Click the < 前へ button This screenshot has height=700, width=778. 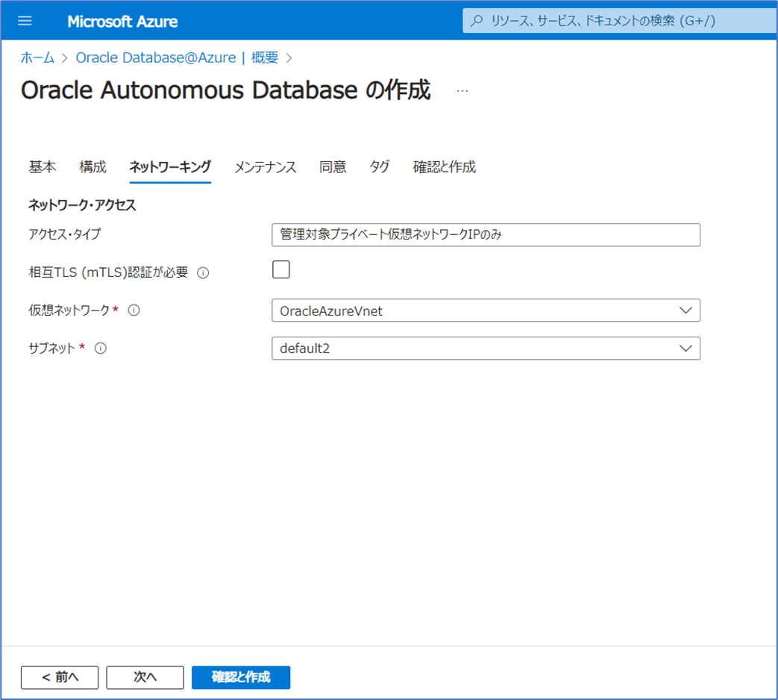pos(60,677)
